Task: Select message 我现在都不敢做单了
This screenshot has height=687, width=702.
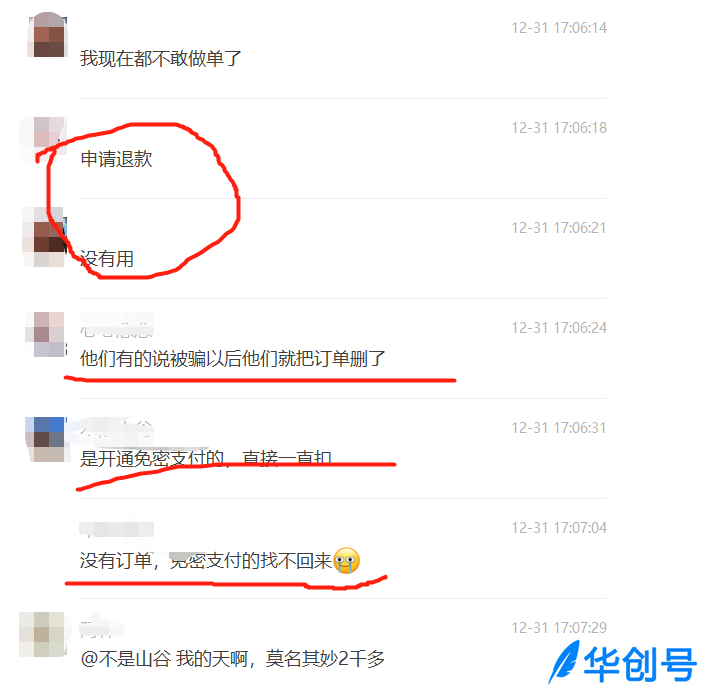Action: pyautogui.click(x=160, y=59)
